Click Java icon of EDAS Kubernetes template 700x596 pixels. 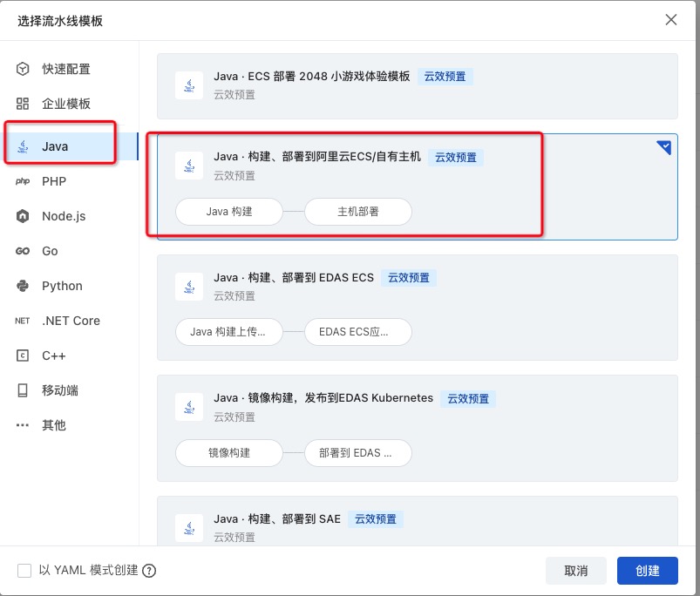point(189,407)
